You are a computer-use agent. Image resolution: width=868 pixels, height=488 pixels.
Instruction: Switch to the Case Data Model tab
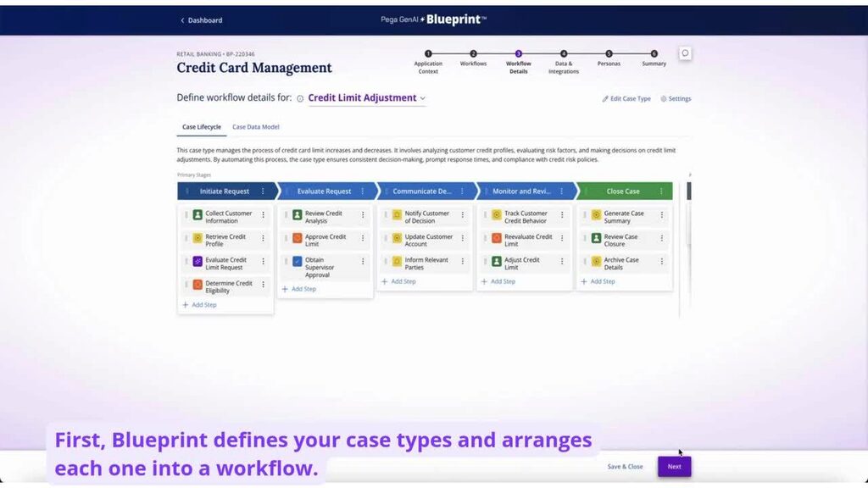pos(255,126)
